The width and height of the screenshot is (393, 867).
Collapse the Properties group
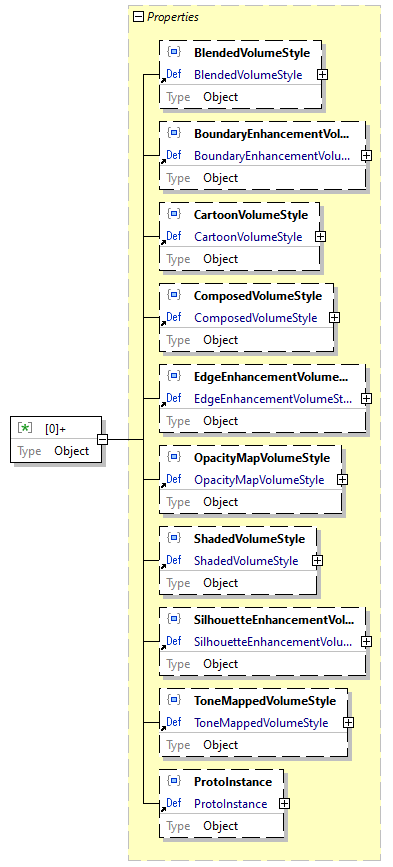click(x=138, y=17)
